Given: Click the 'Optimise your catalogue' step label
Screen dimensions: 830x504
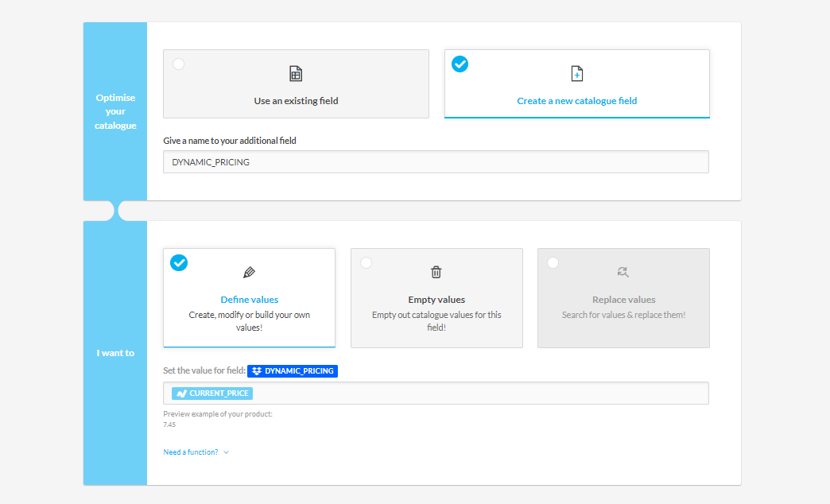Looking at the screenshot, I should [115, 111].
